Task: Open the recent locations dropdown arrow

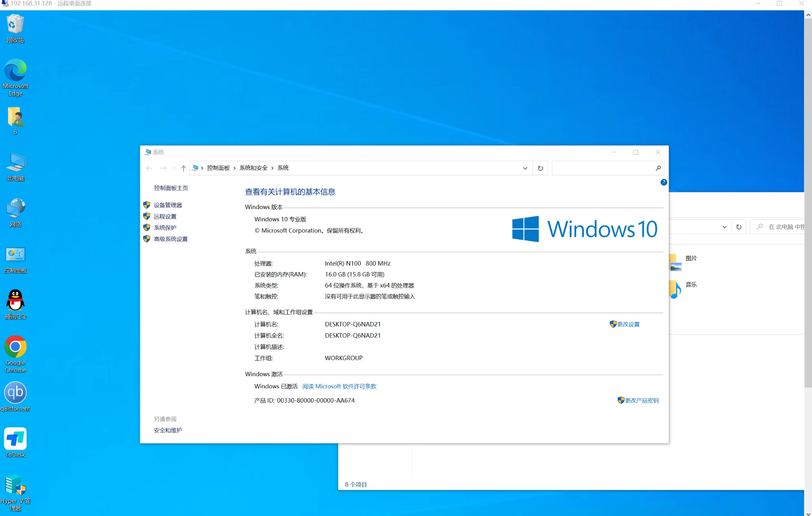Action: (x=174, y=168)
